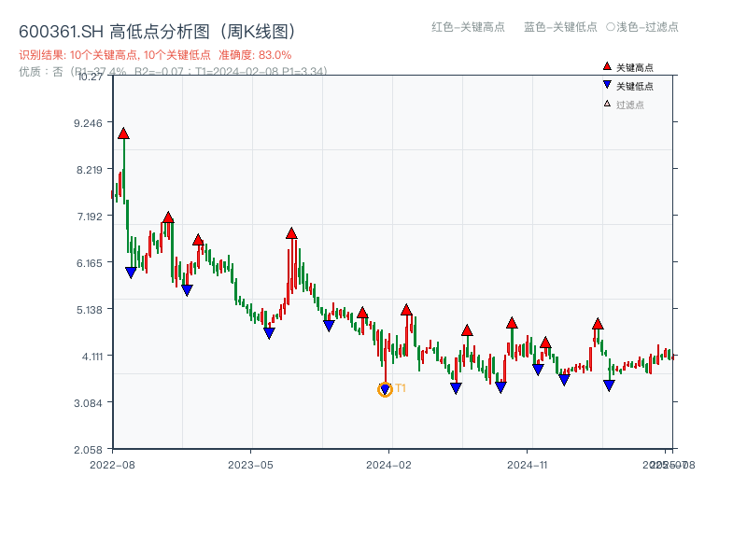This screenshot has height=560, width=747.
Task: Select the rightmost red 关键高点 marker on the chart
Action: click(598, 325)
